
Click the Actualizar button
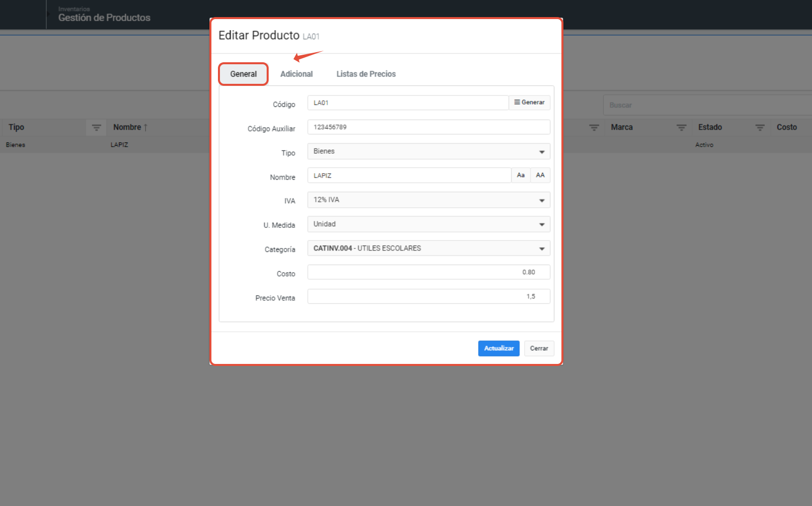499,348
